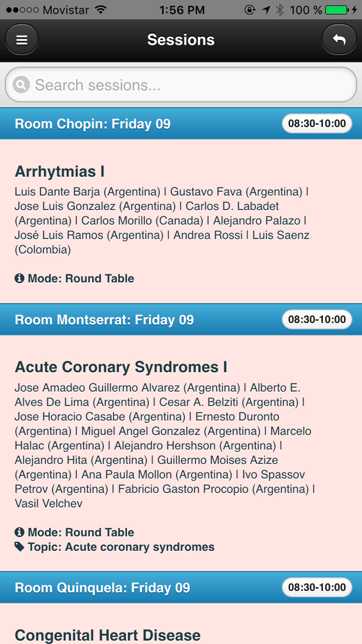Tap Room Chopin 08:30-10:00 time badge
The height and width of the screenshot is (644, 362).
(317, 124)
